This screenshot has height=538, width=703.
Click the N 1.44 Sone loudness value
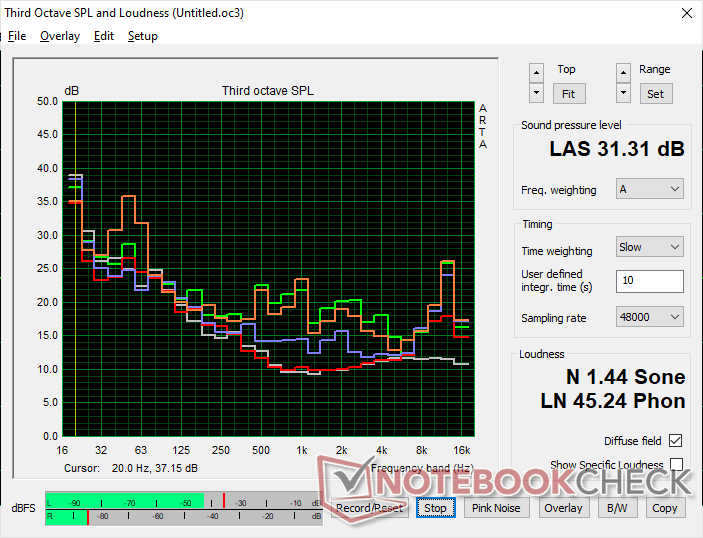click(x=626, y=377)
